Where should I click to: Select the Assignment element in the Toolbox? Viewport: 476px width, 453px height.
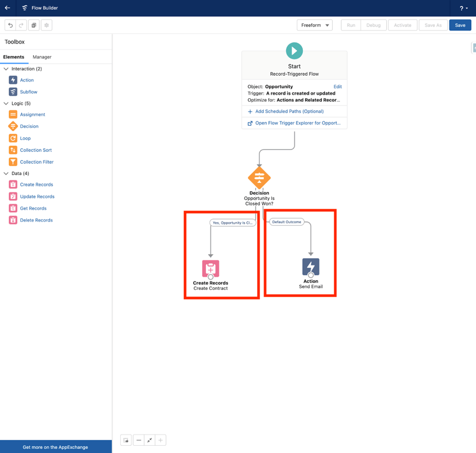pos(33,114)
